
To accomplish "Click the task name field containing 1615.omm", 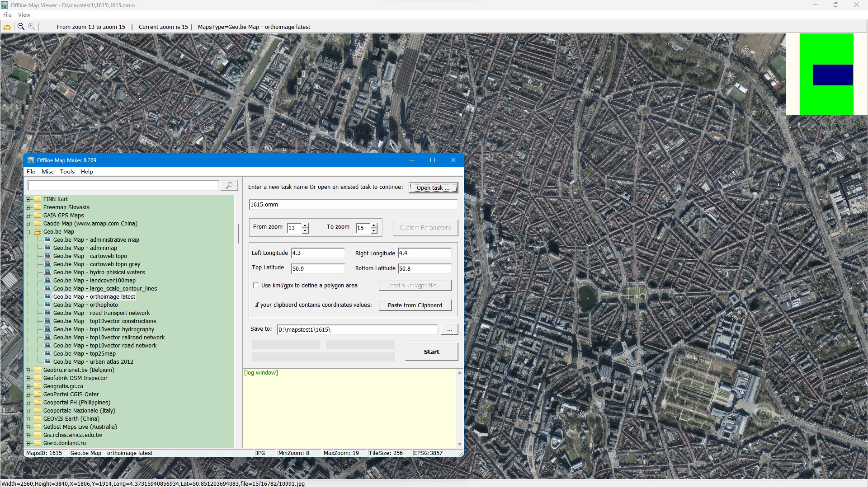I will tap(353, 205).
